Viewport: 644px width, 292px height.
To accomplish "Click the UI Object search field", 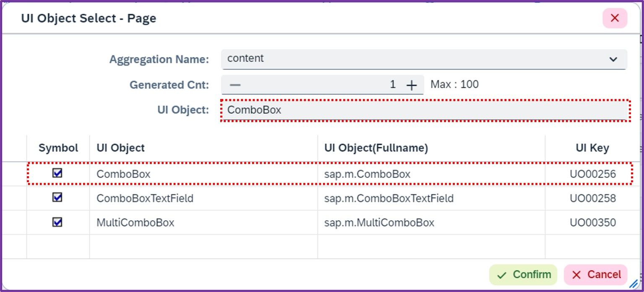I will 425,110.
